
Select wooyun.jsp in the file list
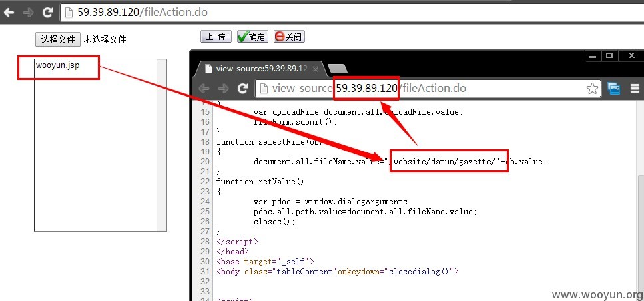tap(57, 65)
